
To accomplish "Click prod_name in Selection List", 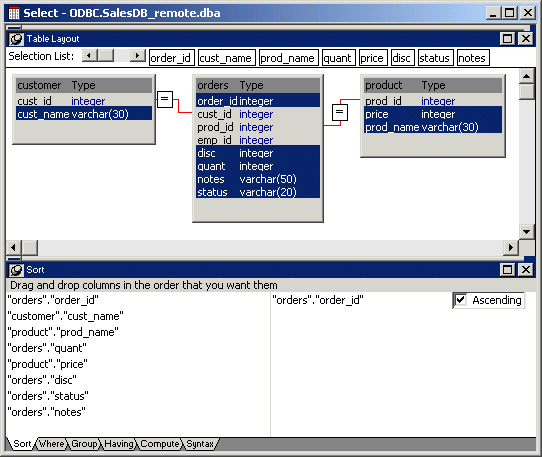I will point(289,58).
